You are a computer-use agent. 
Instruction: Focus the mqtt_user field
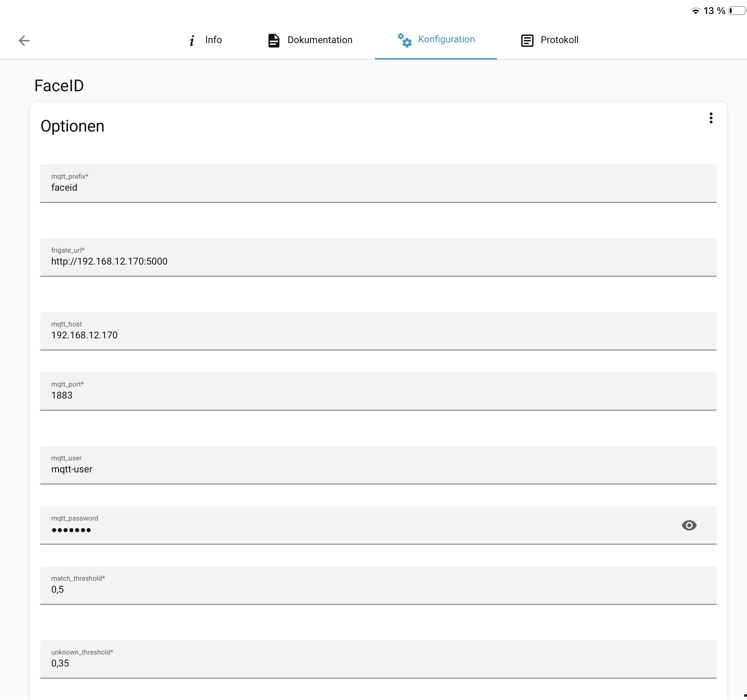click(x=378, y=465)
